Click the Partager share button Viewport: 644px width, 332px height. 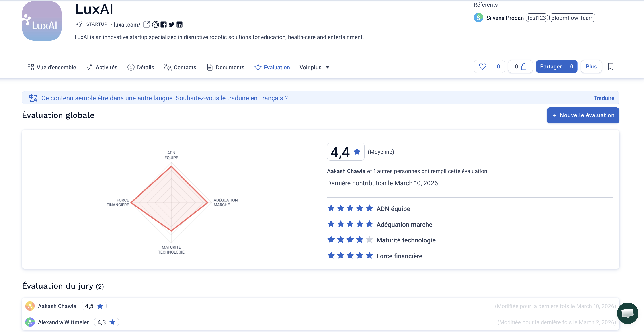(551, 66)
